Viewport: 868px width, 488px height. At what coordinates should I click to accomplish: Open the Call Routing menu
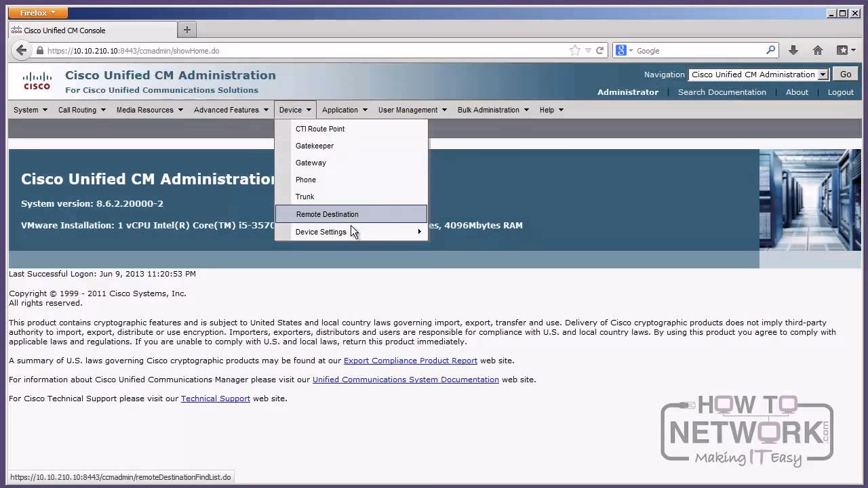pos(81,110)
